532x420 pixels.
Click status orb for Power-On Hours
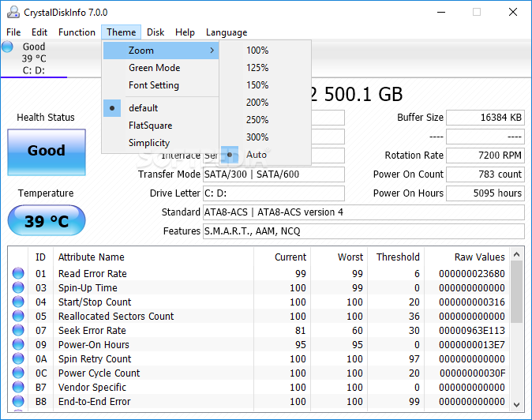18,345
